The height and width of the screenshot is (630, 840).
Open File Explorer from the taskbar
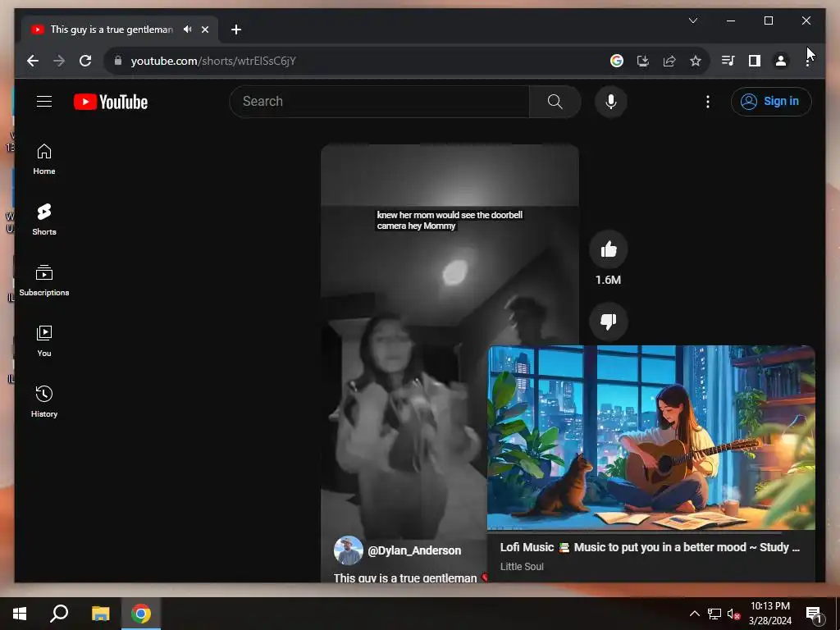click(100, 614)
